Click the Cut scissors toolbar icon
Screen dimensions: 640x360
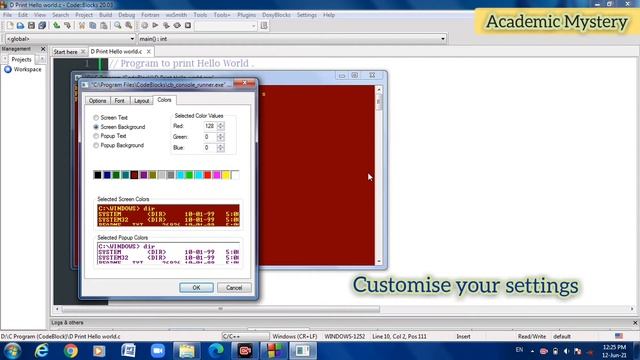click(x=82, y=26)
